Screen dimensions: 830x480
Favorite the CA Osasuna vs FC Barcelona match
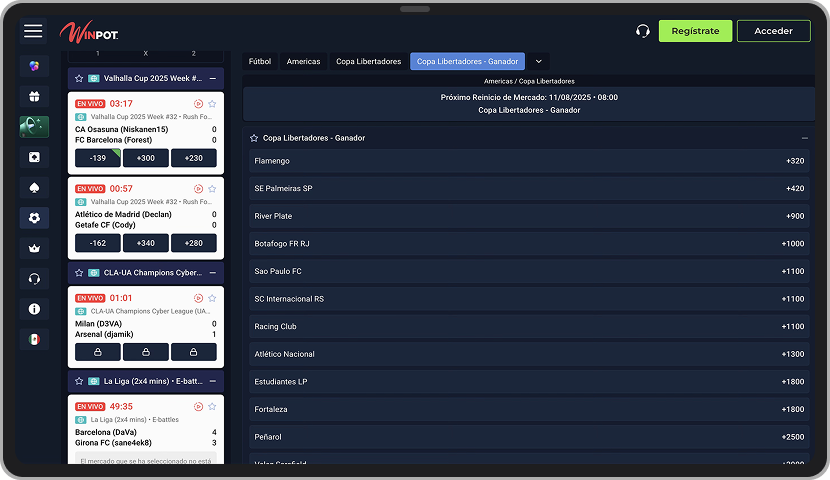pos(212,104)
